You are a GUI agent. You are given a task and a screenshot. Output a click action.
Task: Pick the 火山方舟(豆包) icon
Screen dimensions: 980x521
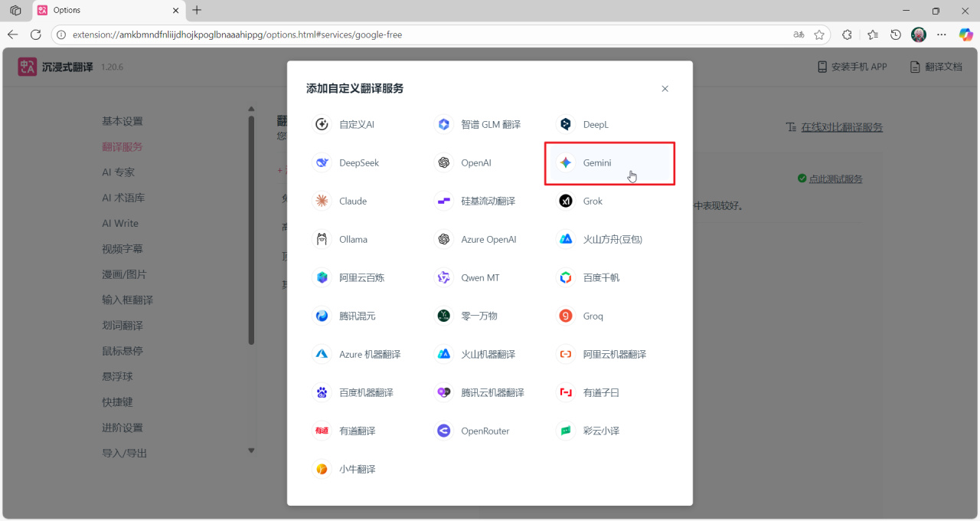566,239
